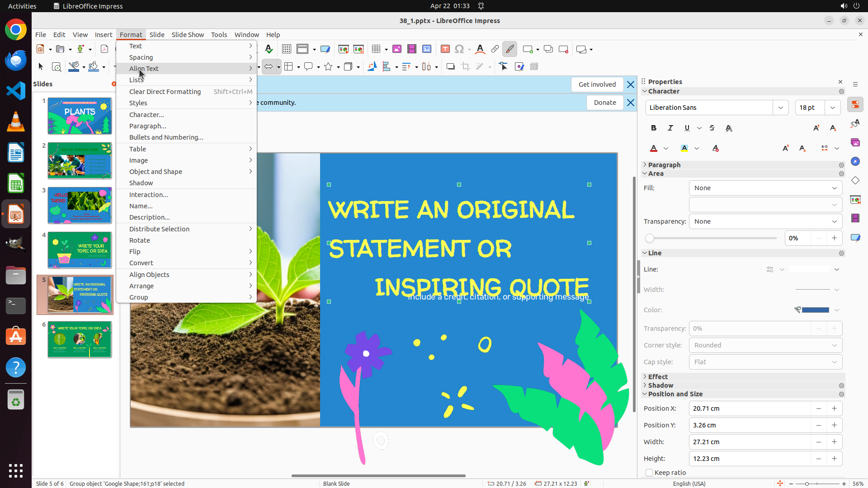Image resolution: width=868 pixels, height=488 pixels.
Task: Expand the Paragraph section
Action: tap(664, 165)
